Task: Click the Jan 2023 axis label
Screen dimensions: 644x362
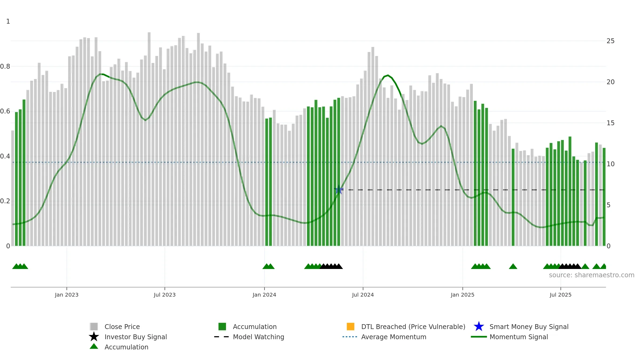Action: (x=67, y=295)
